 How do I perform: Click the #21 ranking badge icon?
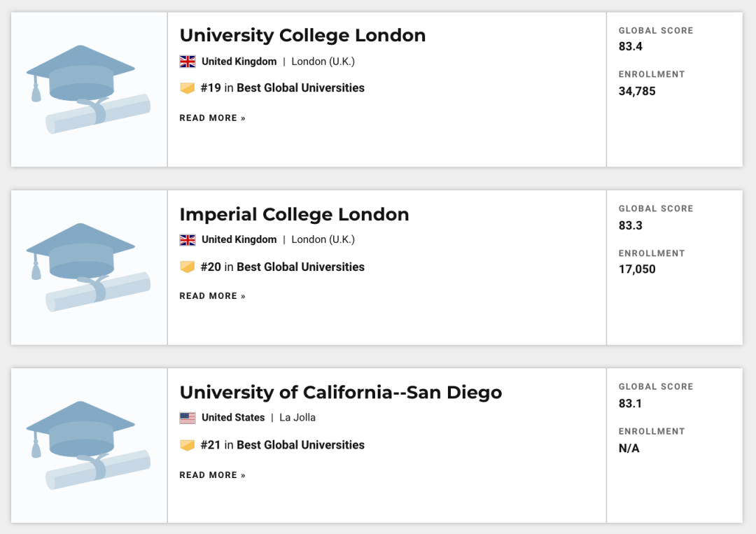point(187,445)
